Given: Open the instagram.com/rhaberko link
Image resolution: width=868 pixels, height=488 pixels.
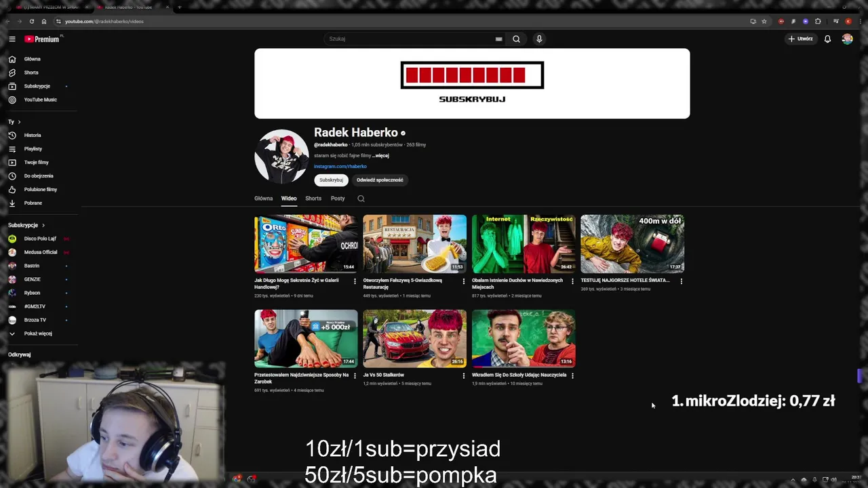Looking at the screenshot, I should [340, 167].
